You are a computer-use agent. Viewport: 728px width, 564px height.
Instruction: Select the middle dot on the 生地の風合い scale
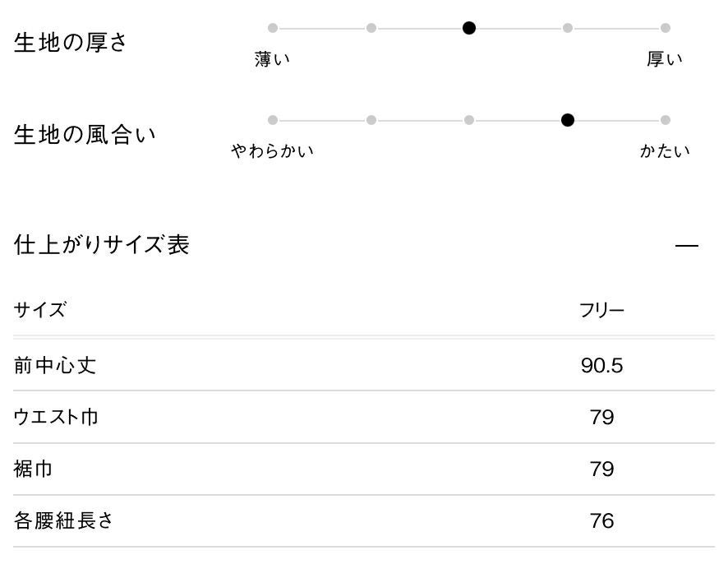[469, 120]
